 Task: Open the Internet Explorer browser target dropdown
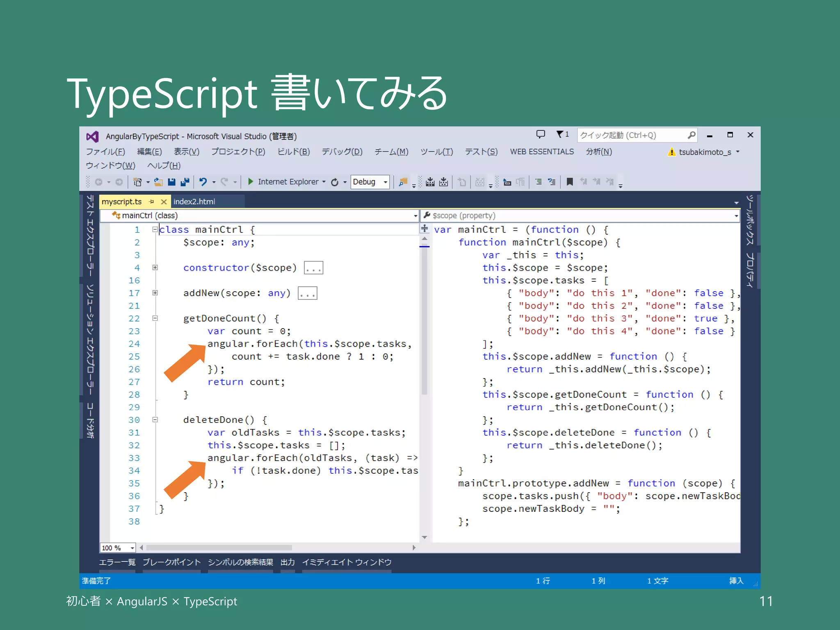(324, 182)
